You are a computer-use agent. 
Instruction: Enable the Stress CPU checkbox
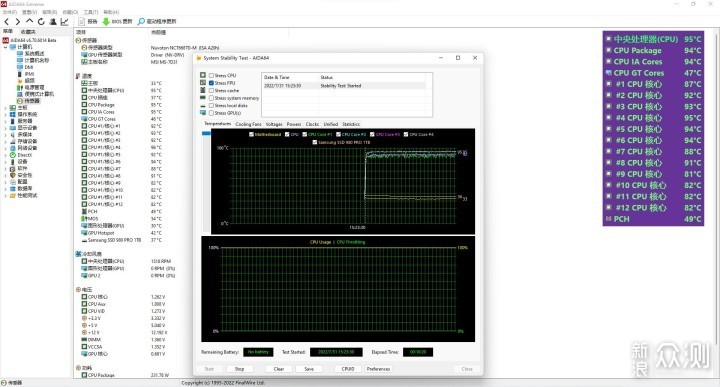pos(211,75)
